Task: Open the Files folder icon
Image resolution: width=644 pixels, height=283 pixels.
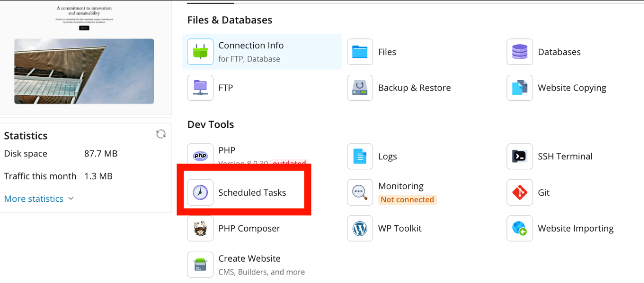Action: 360,52
